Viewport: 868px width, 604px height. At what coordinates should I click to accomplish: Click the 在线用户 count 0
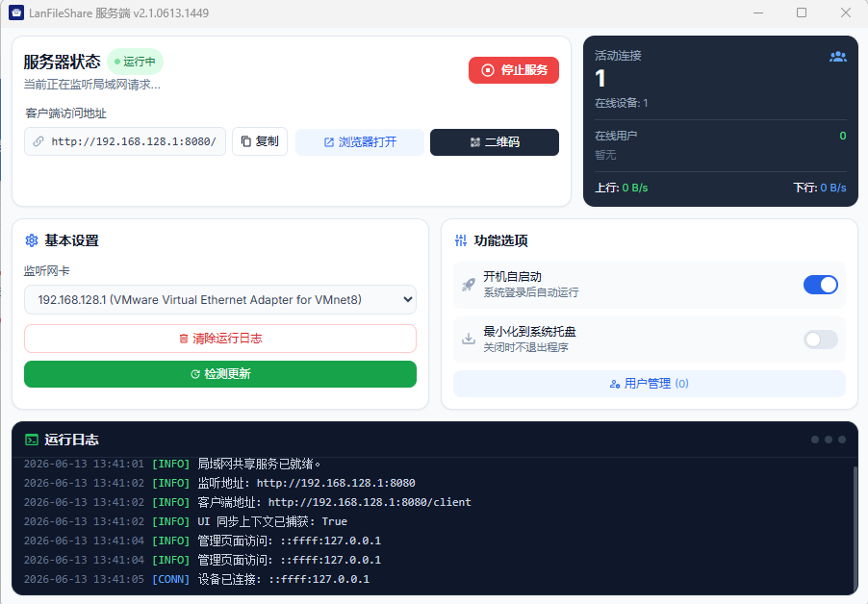tap(843, 136)
